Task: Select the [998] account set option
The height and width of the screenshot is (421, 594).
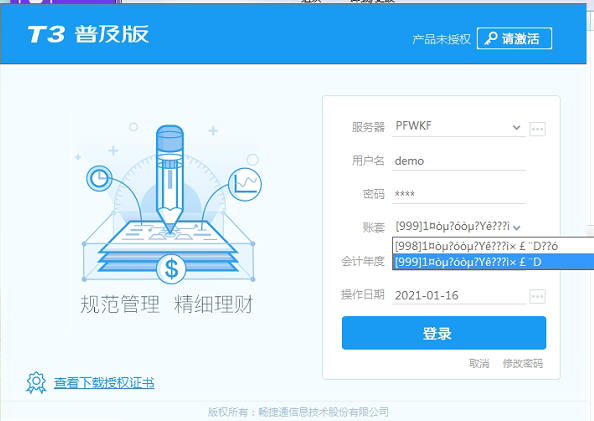Action: click(x=493, y=246)
